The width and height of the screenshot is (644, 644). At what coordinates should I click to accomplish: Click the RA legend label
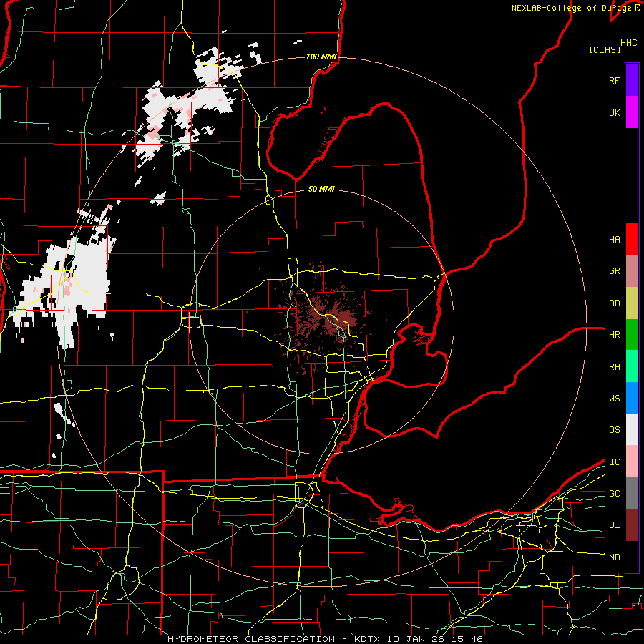coord(614,367)
